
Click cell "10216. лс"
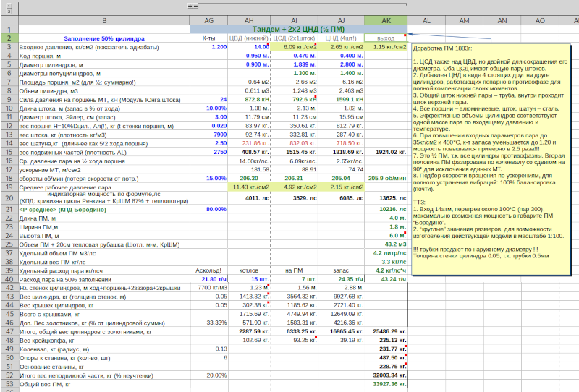(386, 209)
